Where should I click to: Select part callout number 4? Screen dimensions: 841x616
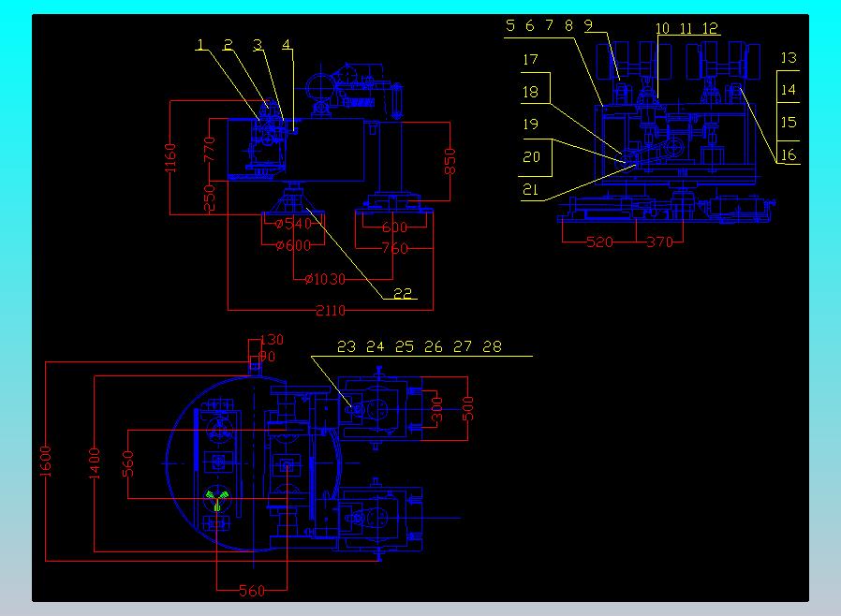click(287, 44)
